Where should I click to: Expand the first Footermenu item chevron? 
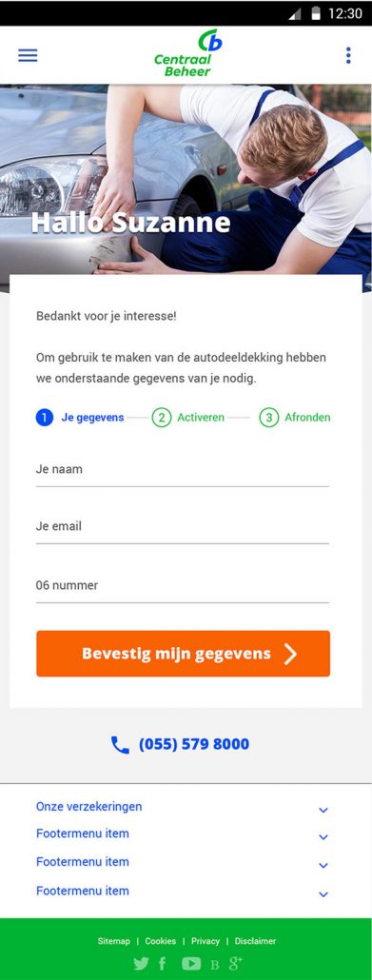point(323,837)
